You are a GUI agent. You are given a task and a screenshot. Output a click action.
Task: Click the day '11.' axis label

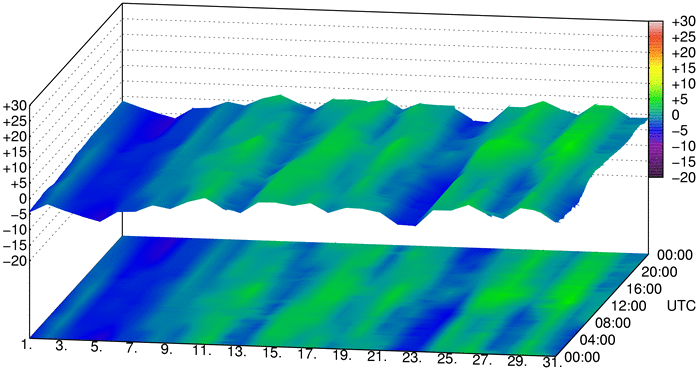coord(202,351)
